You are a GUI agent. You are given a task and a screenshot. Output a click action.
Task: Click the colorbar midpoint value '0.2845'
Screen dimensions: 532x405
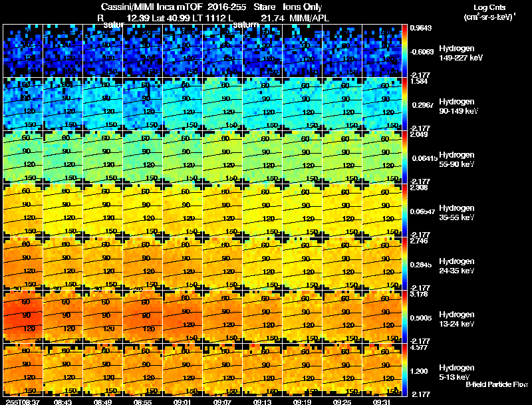(421, 265)
